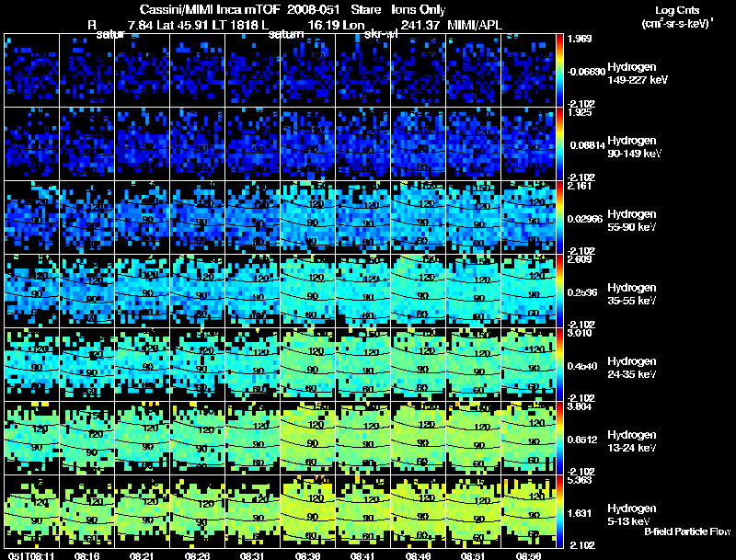The height and width of the screenshot is (560, 736).
Task: Click the '08:16' time label
Action: pyautogui.click(x=86, y=555)
